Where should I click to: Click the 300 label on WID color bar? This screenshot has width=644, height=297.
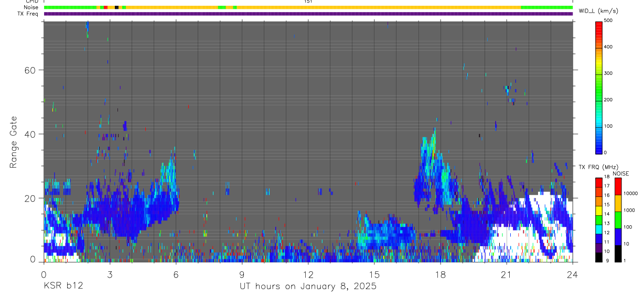pyautogui.click(x=608, y=73)
